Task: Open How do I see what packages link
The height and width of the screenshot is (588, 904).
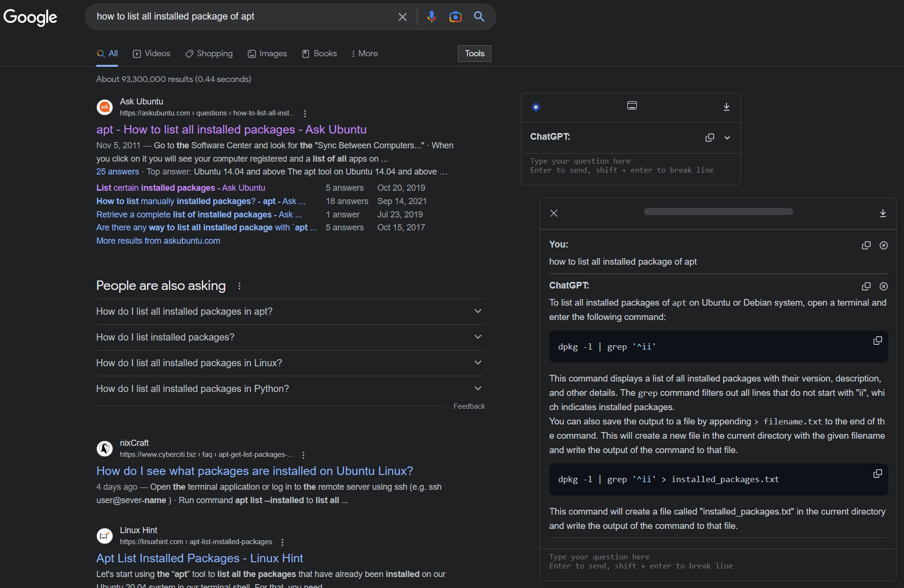Action: 255,471
